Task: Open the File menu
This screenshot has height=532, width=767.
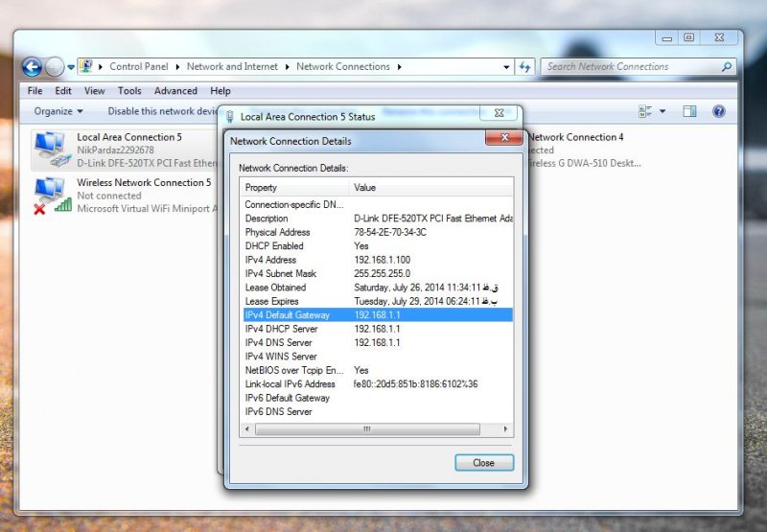Action: tap(35, 91)
